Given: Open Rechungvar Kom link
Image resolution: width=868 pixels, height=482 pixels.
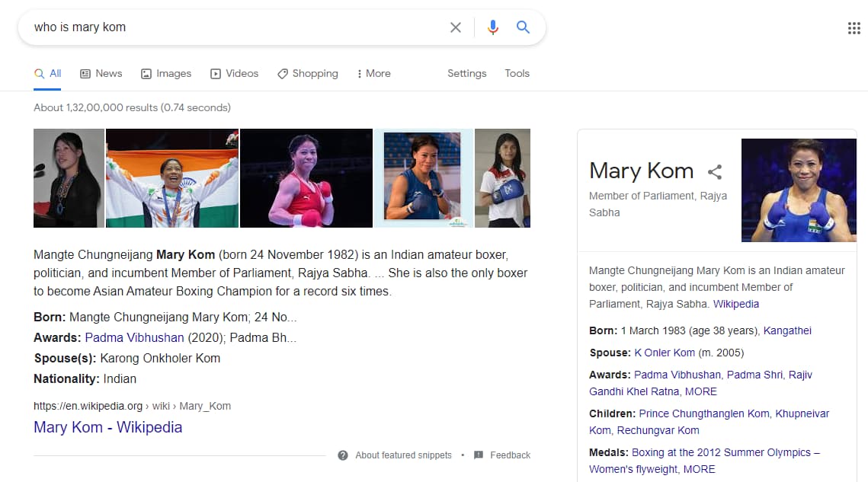Looking at the screenshot, I should click(658, 430).
